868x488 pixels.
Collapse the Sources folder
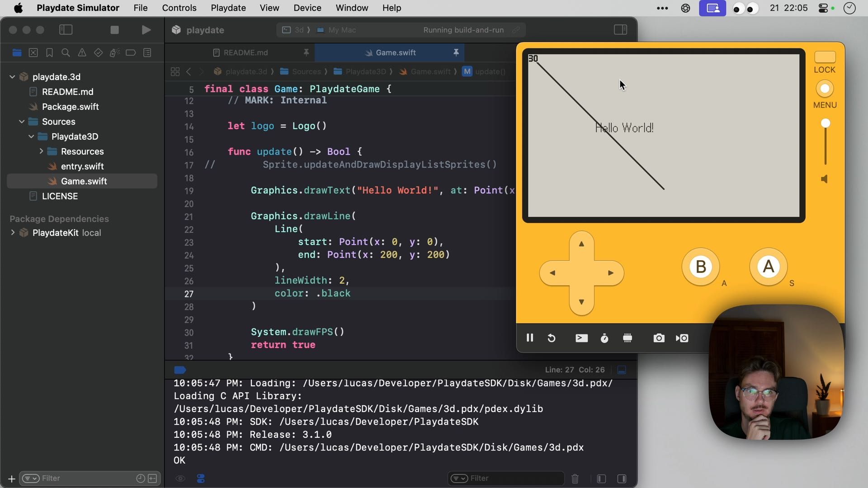pos(22,122)
